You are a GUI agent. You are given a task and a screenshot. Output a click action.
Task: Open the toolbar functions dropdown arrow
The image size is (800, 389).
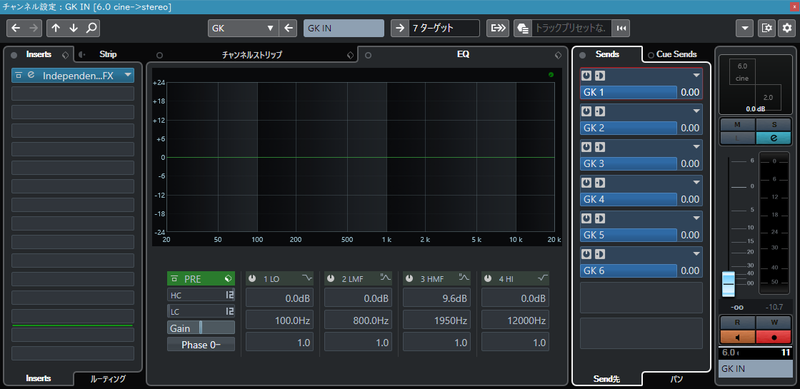click(x=744, y=28)
